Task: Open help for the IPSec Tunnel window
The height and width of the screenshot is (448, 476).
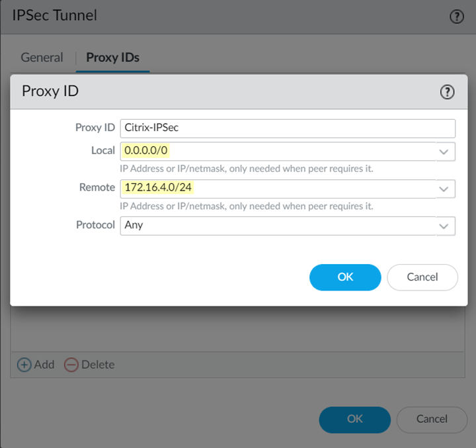Action: tap(456, 17)
